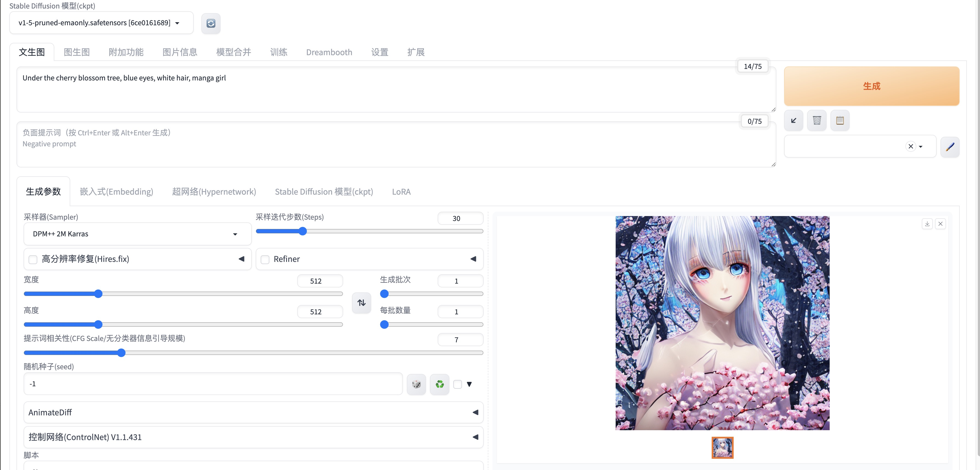Open the 嵌入式(Embedding) tab
This screenshot has height=470, width=980.
tap(116, 192)
